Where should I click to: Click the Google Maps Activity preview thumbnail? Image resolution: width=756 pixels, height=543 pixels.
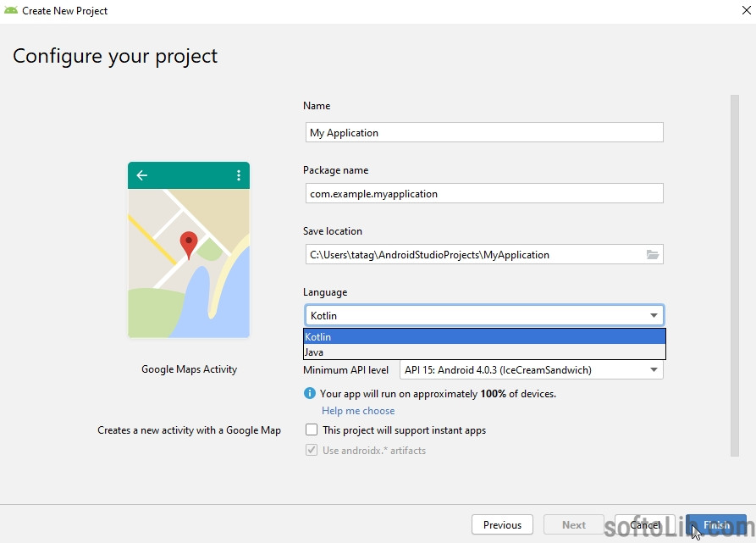[x=189, y=250]
